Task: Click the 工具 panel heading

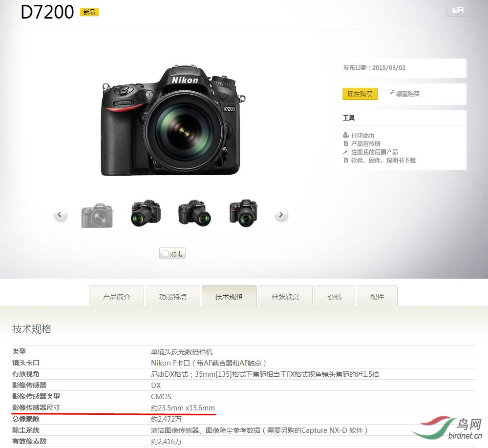Action: 349,118
